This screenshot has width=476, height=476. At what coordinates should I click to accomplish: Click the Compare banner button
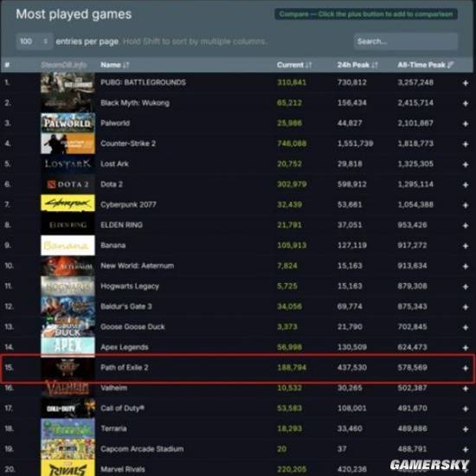click(x=366, y=14)
